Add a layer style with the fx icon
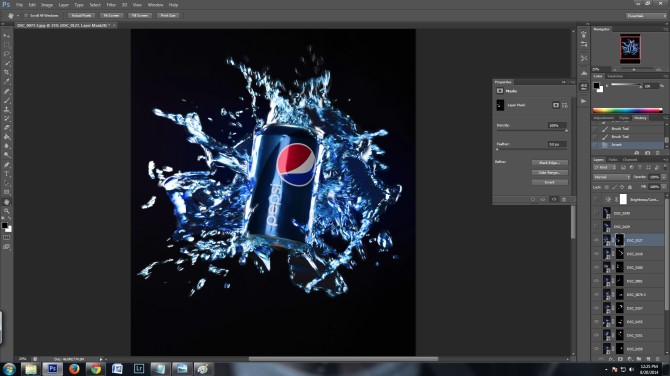The height and width of the screenshot is (376, 670). click(x=611, y=359)
